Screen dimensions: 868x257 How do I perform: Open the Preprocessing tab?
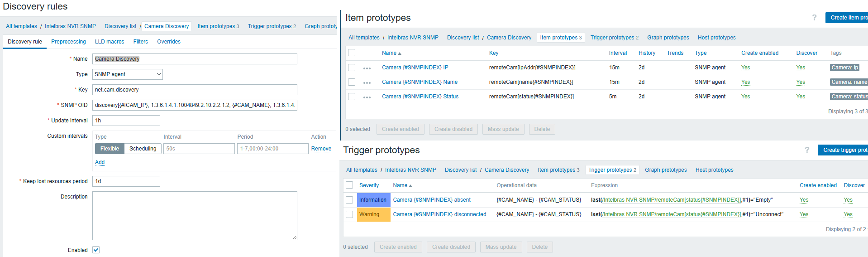click(x=68, y=42)
